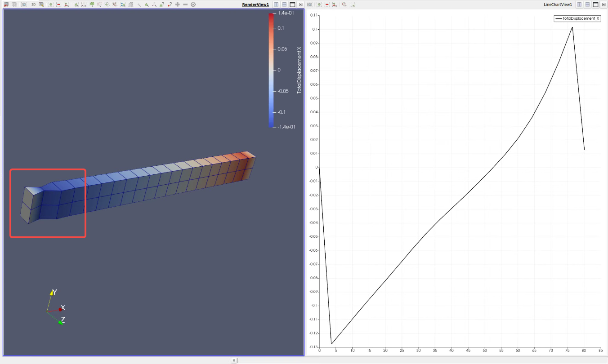Click the TotalDisplacement_X legend entry
The image size is (608, 364).
577,18
